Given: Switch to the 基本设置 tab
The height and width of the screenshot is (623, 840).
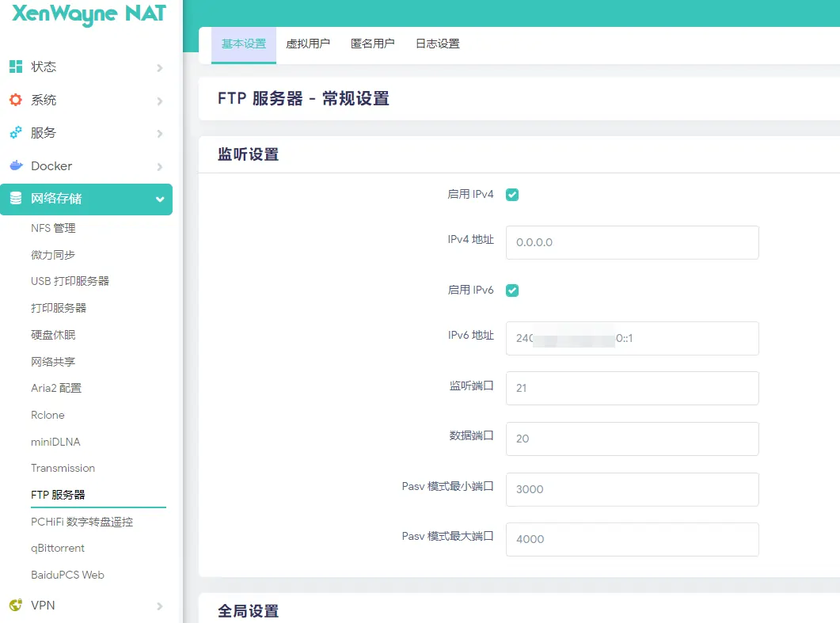Looking at the screenshot, I should (x=244, y=44).
